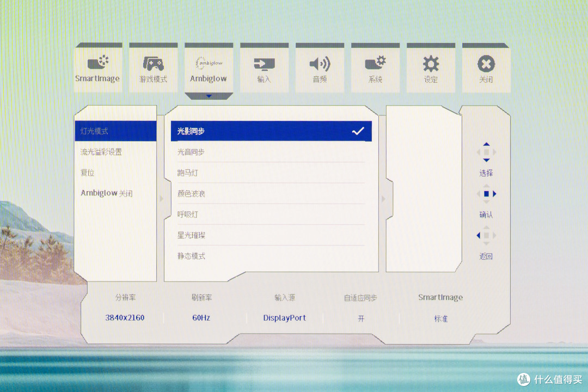Click the left arrow above 返回
This screenshot has height=392, width=588.
coord(478,236)
